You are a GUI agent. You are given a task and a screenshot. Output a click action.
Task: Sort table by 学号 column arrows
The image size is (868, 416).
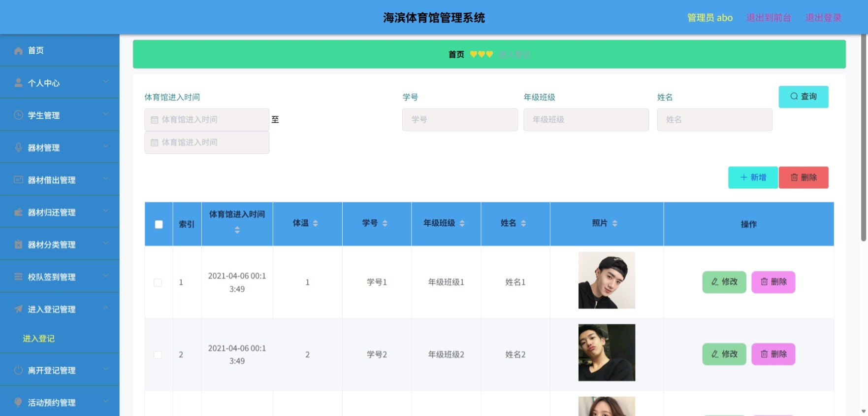click(x=385, y=223)
